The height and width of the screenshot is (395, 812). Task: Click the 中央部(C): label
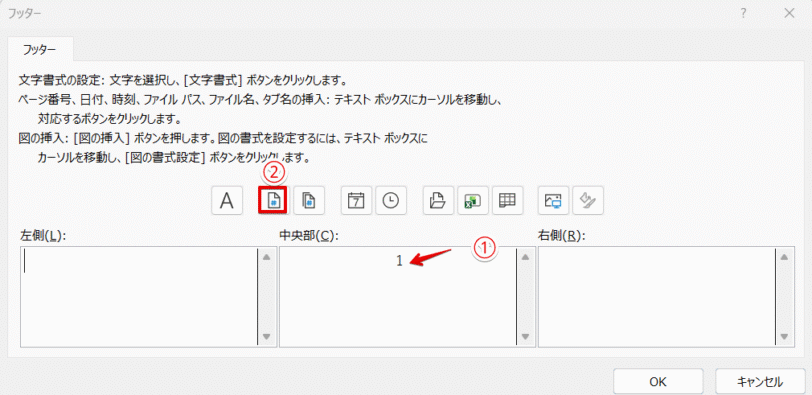pyautogui.click(x=309, y=236)
